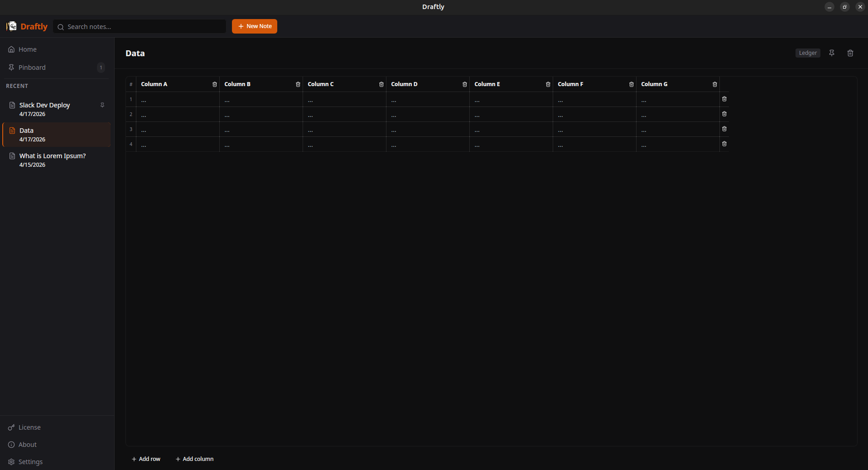The width and height of the screenshot is (868, 470).
Task: Open the About page
Action: 57,445
